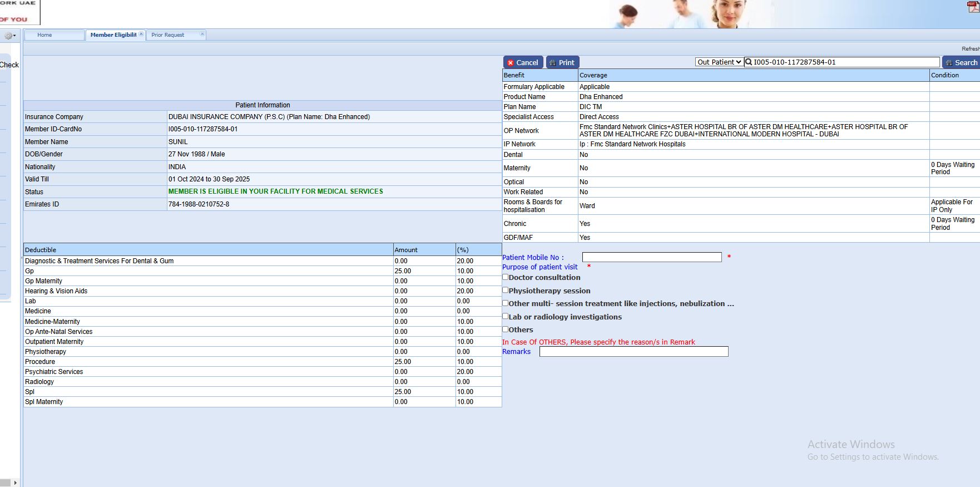Screen dimensions: 980x487
Task: Click into the Patient Mobile No field
Action: [652, 257]
